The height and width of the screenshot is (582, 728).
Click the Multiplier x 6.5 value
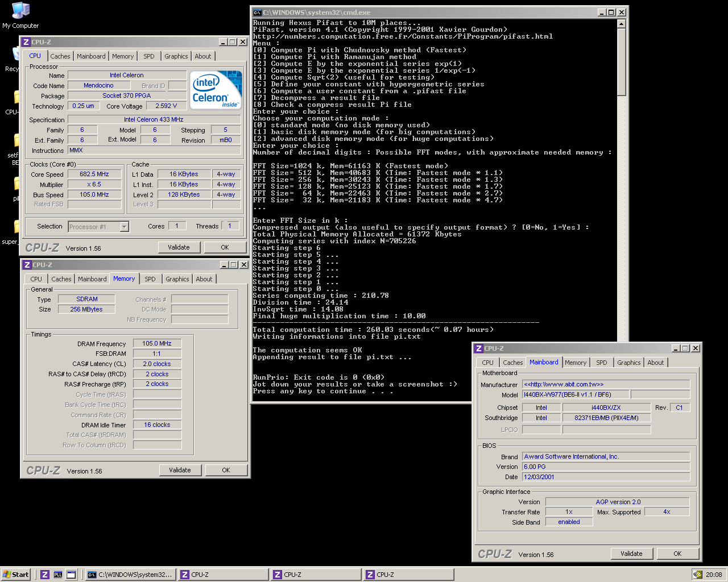(x=94, y=184)
